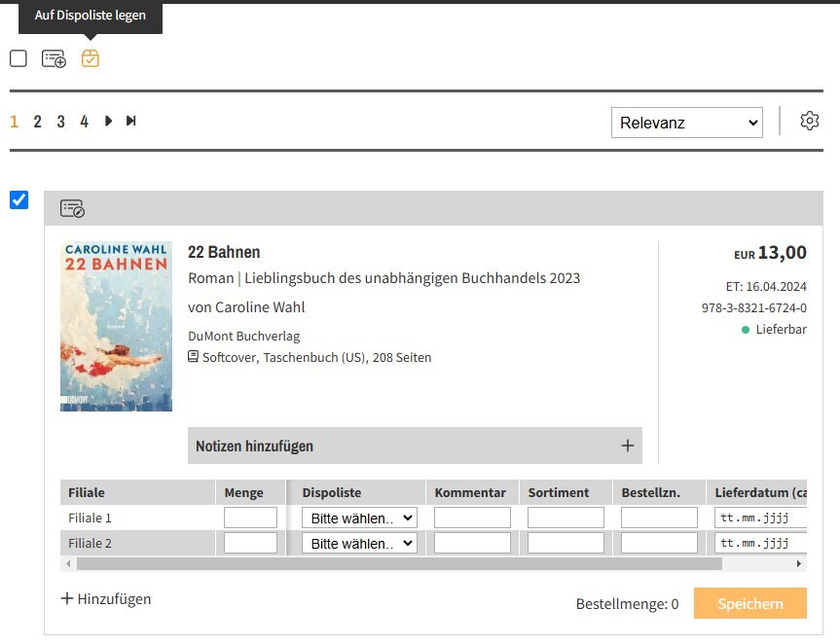Viewport: 840px width, 643px height.
Task: Click the ISBN 978-3-8321-6724-0
Action: click(753, 307)
